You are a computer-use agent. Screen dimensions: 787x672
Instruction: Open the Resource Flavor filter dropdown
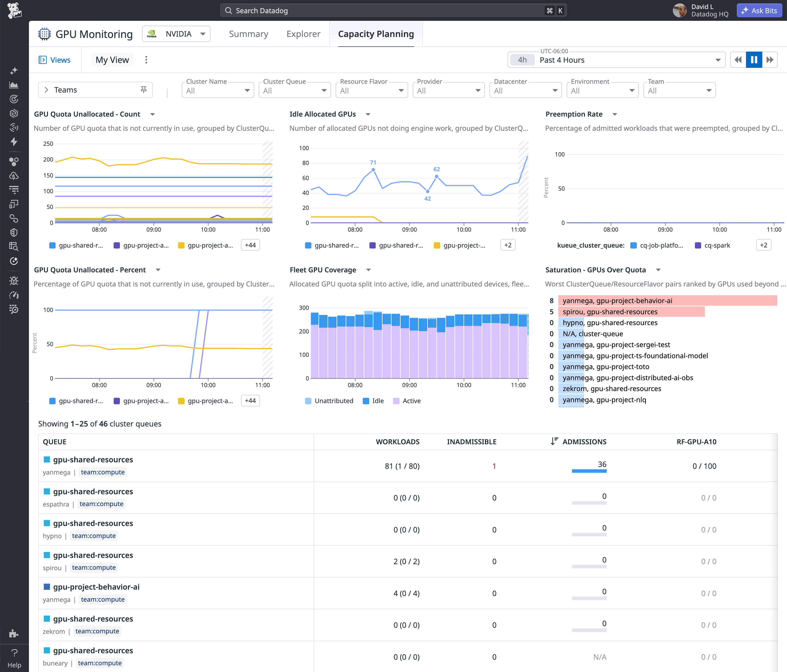pyautogui.click(x=372, y=90)
